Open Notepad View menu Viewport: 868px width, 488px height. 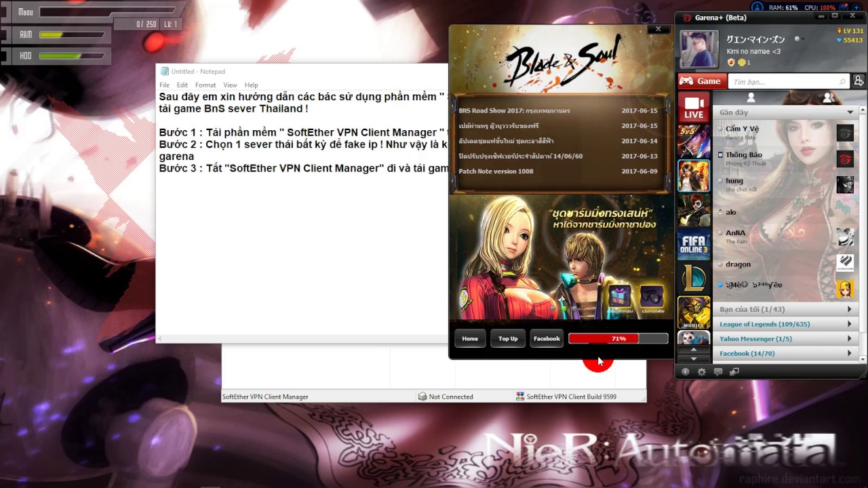click(x=231, y=85)
